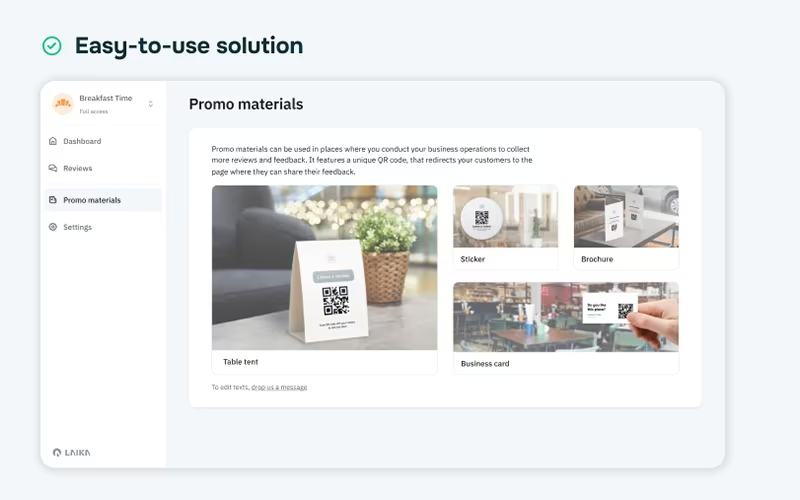The height and width of the screenshot is (500, 800).
Task: Open the Table tent photo
Action: pos(324,268)
